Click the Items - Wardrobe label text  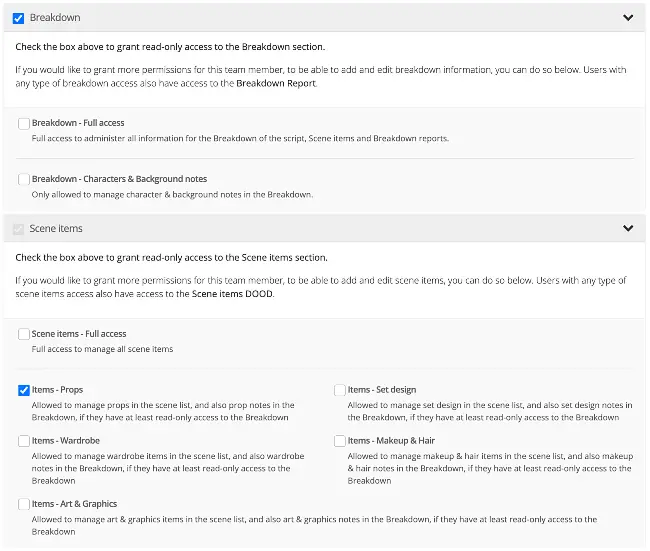[x=65, y=441]
